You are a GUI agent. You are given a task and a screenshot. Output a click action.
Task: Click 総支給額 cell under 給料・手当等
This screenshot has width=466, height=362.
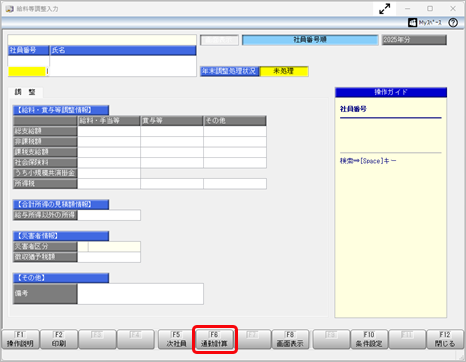[x=109, y=131]
